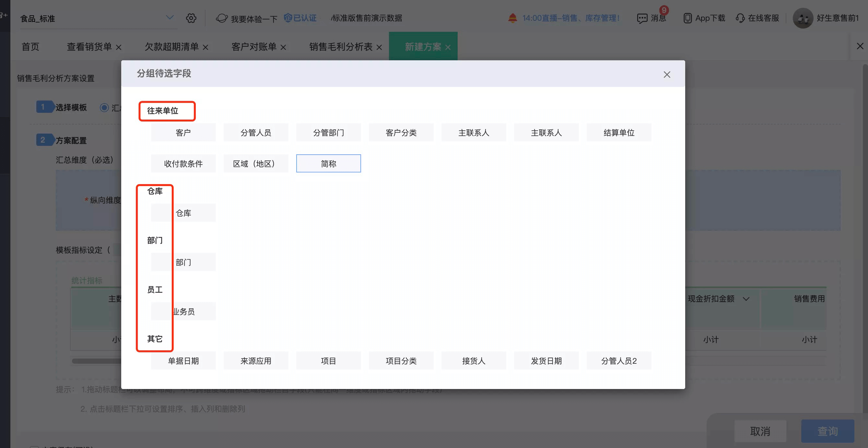Select the 来源应用 field

click(256, 361)
